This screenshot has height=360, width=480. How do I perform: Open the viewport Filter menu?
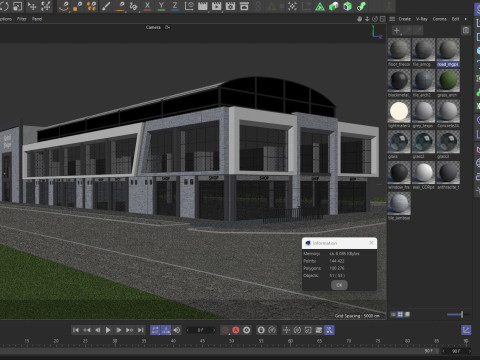coord(22,19)
